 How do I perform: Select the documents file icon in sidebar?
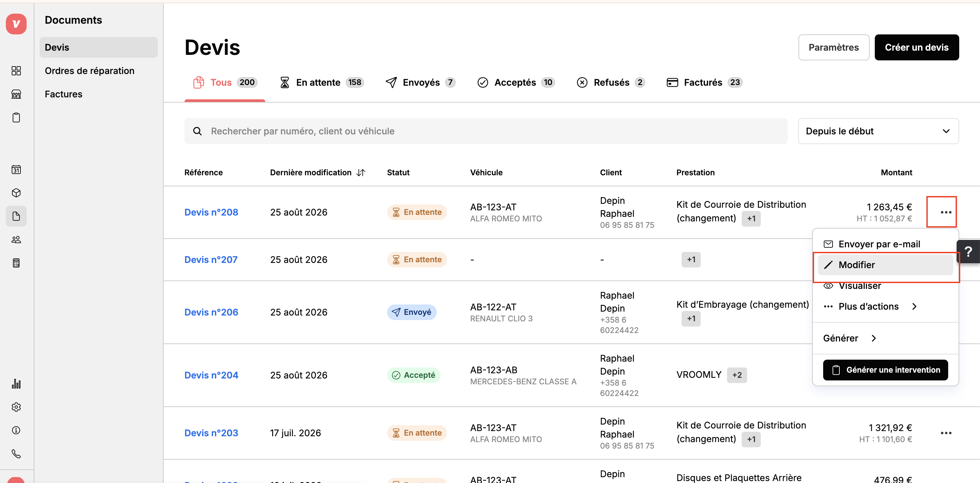(16, 217)
